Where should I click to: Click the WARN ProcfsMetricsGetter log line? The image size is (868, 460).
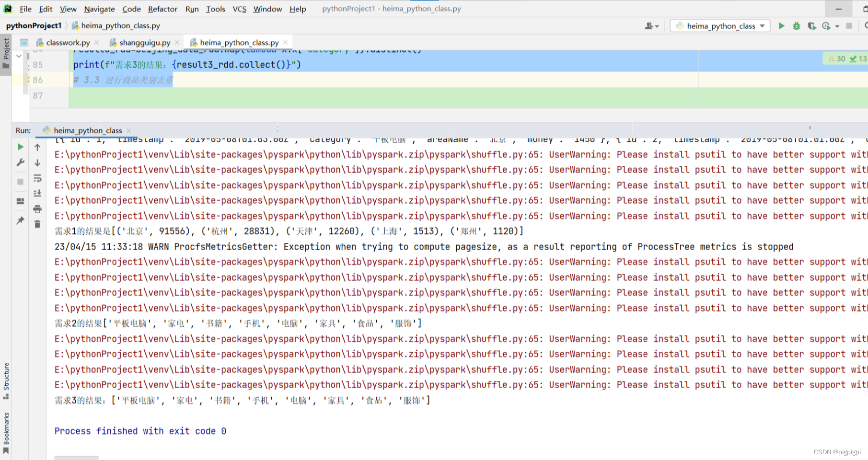[424, 247]
